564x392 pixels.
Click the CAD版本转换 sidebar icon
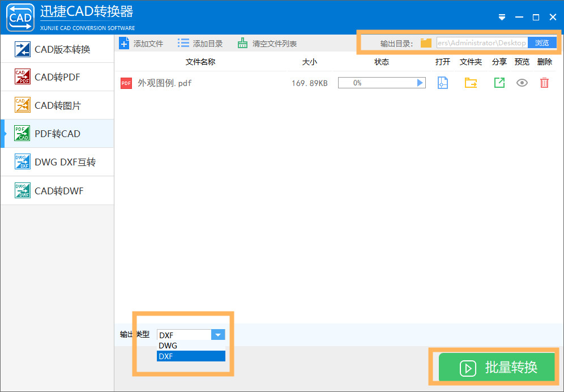(x=22, y=49)
